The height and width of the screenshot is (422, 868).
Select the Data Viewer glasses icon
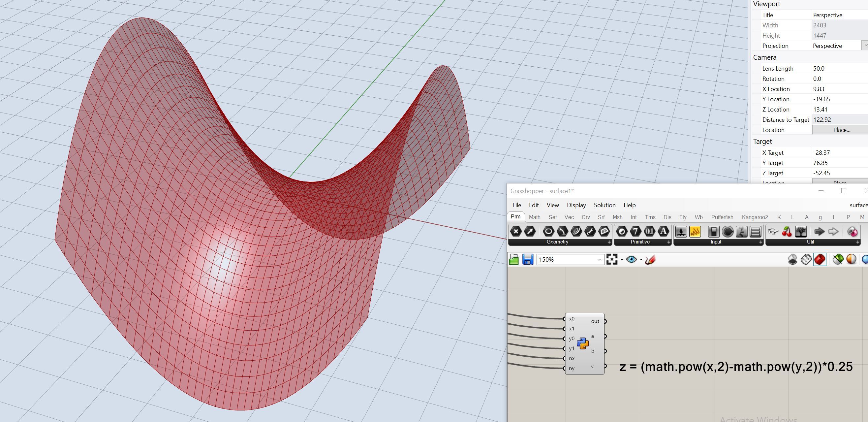click(x=773, y=232)
